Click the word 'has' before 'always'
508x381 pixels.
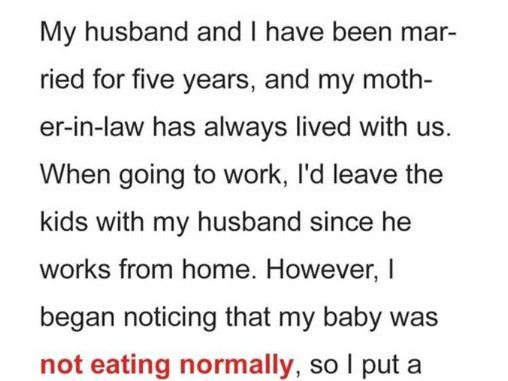(x=174, y=128)
